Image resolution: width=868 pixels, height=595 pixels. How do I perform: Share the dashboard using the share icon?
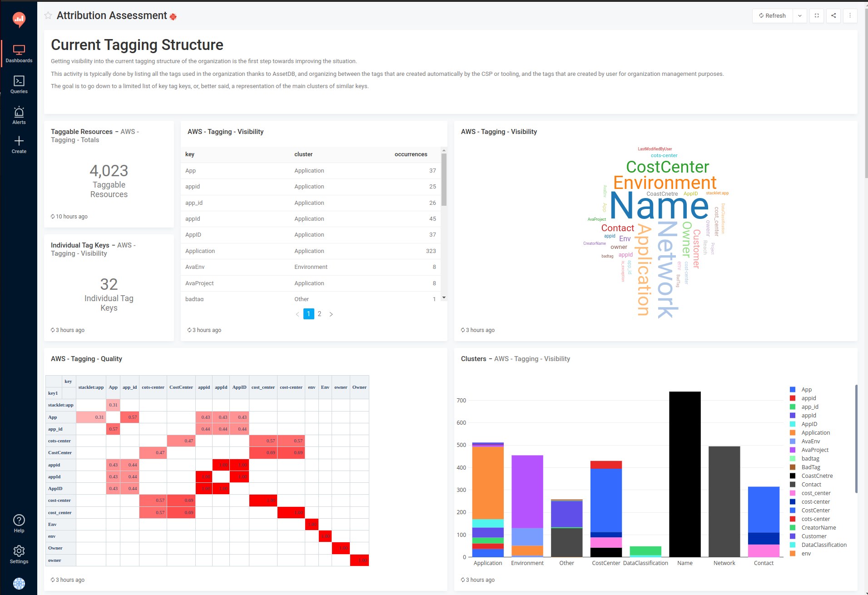click(833, 15)
